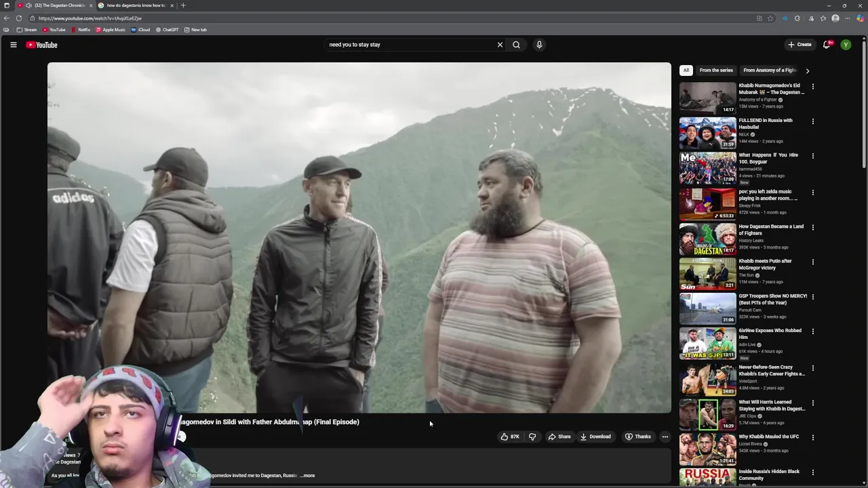Open a new browser tab with plus
The image size is (868, 488).
pos(182,5)
